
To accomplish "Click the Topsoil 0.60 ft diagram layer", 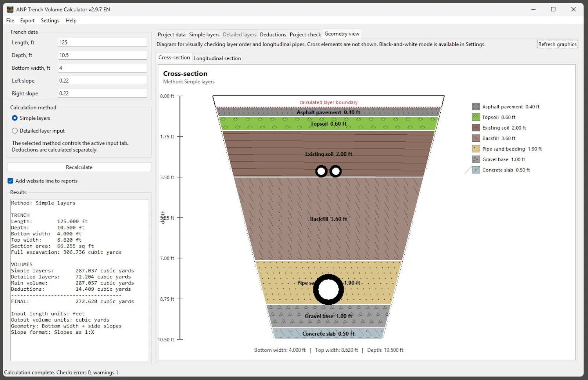I will 329,124.
